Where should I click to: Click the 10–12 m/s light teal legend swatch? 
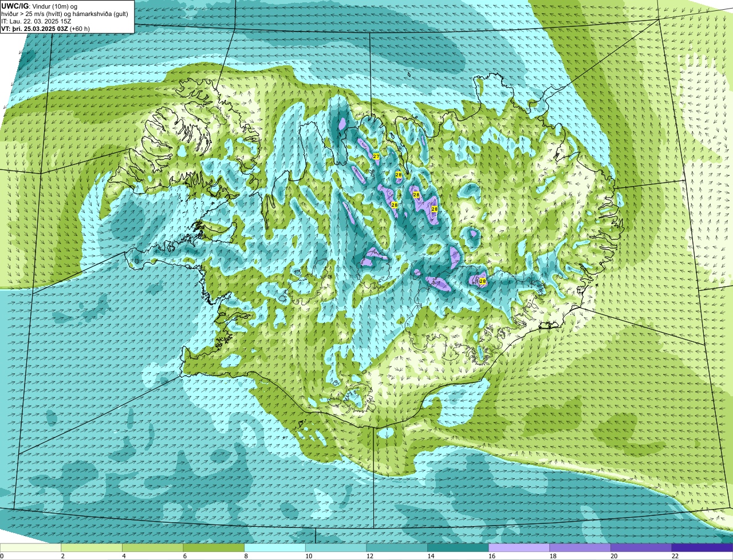point(336,547)
